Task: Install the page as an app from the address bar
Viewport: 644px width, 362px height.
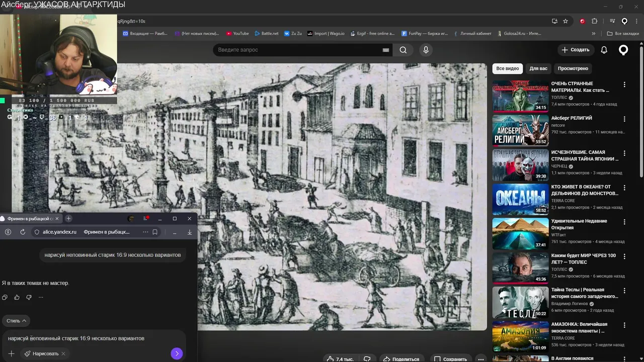Action: pos(554,21)
